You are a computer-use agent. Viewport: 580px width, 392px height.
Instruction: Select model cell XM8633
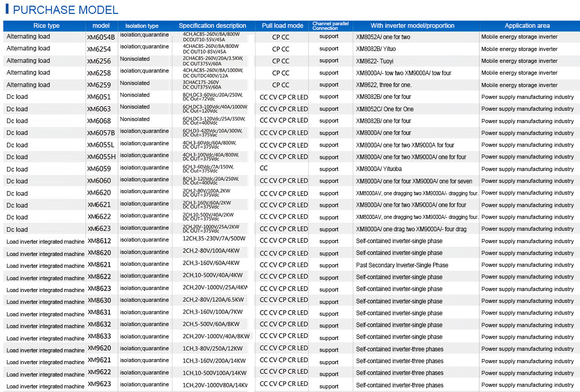pos(99,336)
